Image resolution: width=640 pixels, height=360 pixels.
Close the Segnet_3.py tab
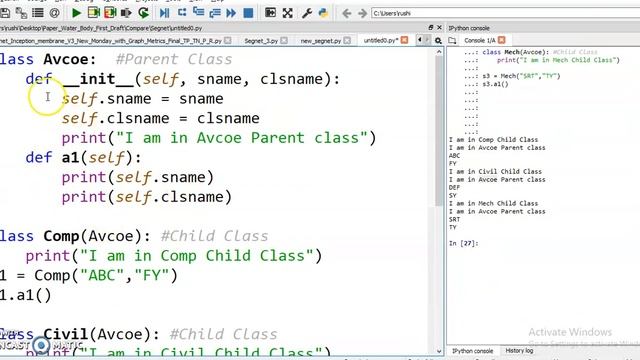(284, 40)
